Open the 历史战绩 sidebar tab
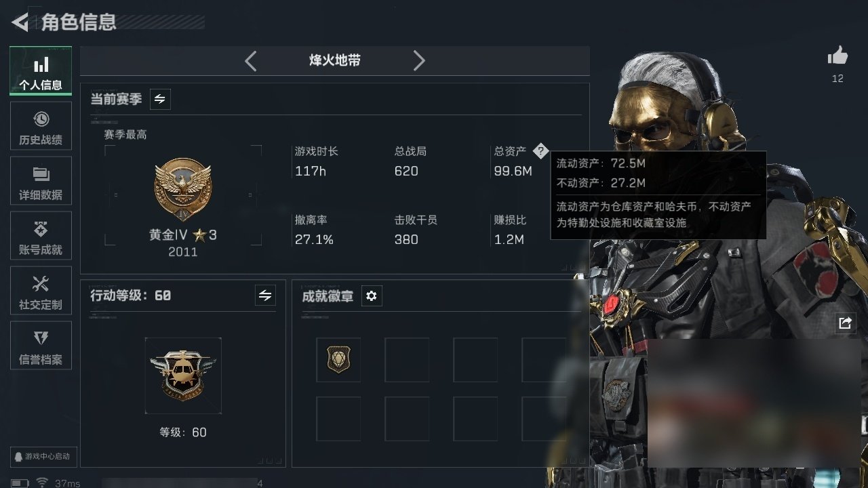 [41, 126]
